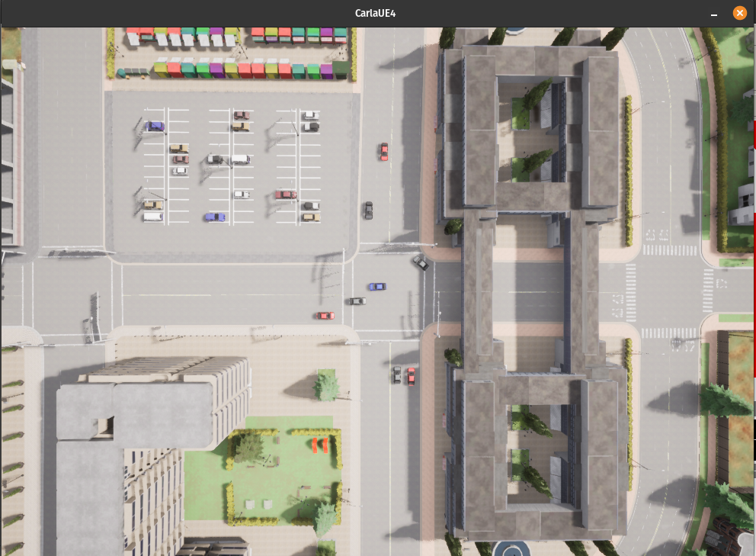Select the lone tree on the paved plaza
Image resolution: width=756 pixels, height=556 pixels.
[326, 386]
